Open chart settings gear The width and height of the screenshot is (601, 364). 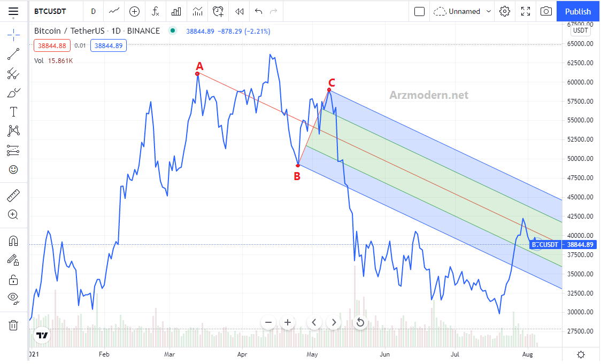click(x=505, y=12)
